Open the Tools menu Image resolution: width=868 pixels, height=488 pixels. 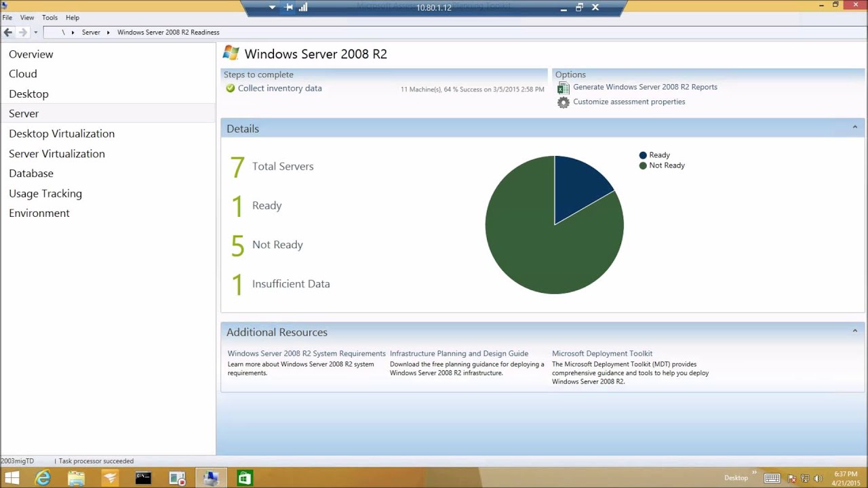coord(50,18)
